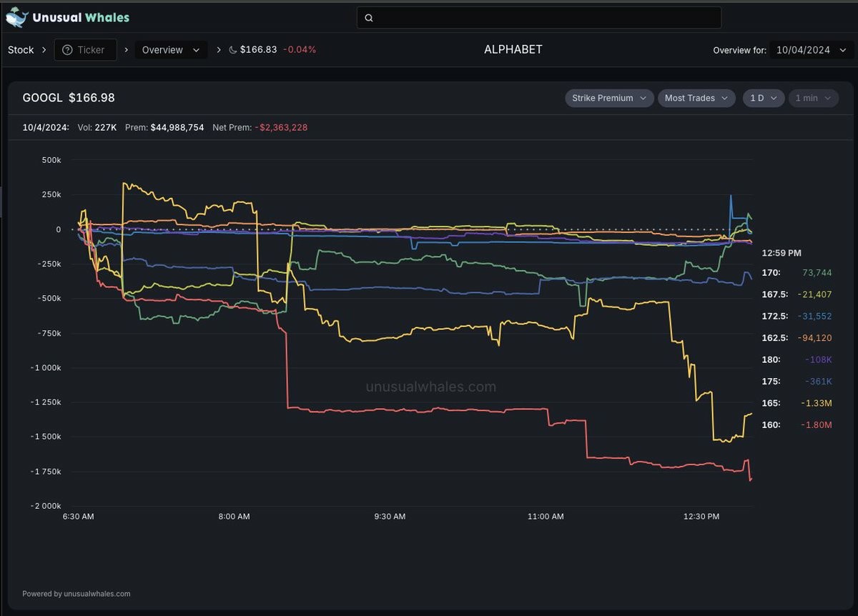Viewport: 858px width, 616px height.
Task: Select the 175 strike legend entry
Action: pyautogui.click(x=797, y=382)
